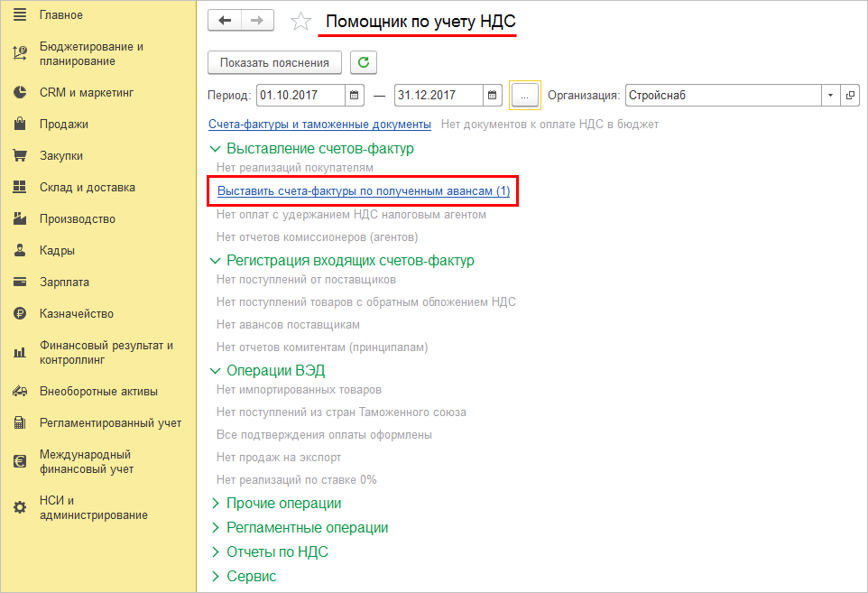The height and width of the screenshot is (593, 868).
Task: Open calendar for end date 31.12.2017
Action: click(493, 95)
